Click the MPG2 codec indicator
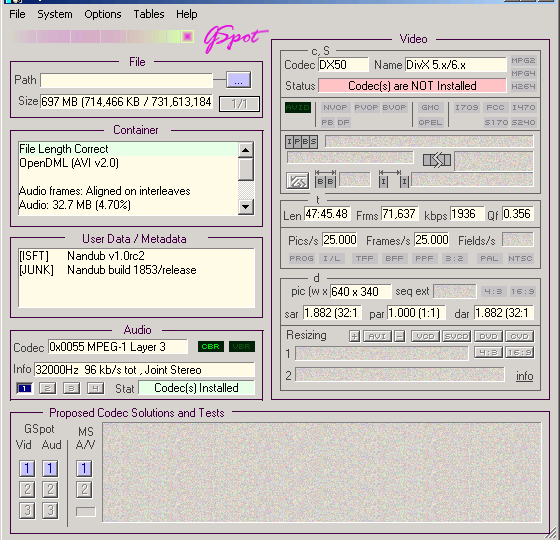 (523, 60)
